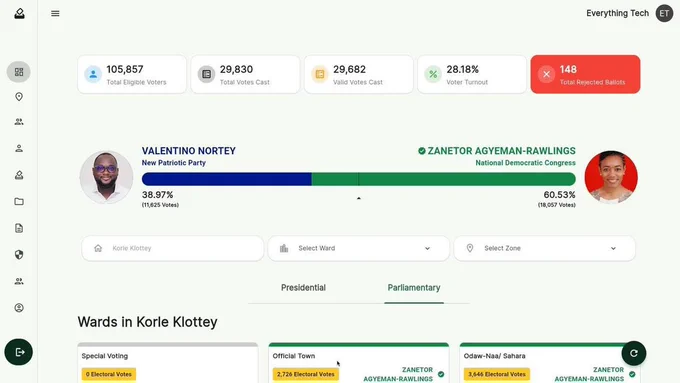Click the building icon in Select Ward

284,248
